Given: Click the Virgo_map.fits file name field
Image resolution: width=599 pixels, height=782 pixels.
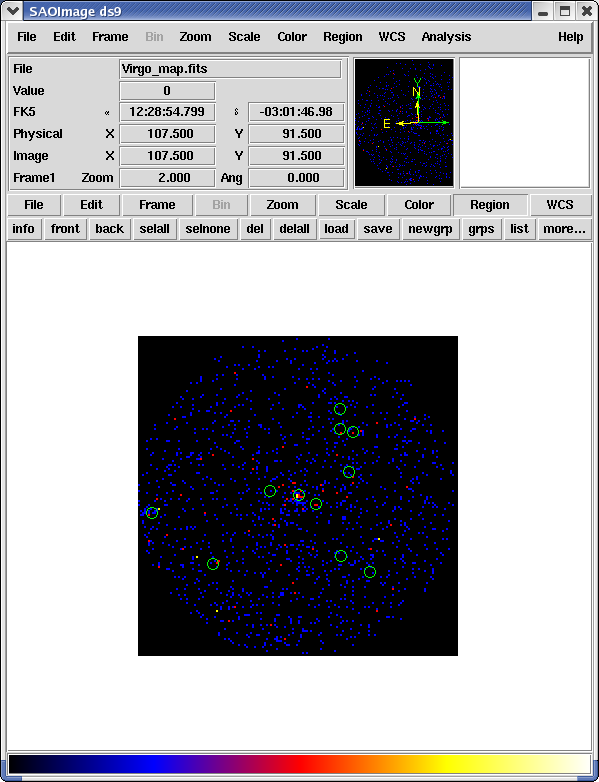Looking at the screenshot, I should [230, 69].
